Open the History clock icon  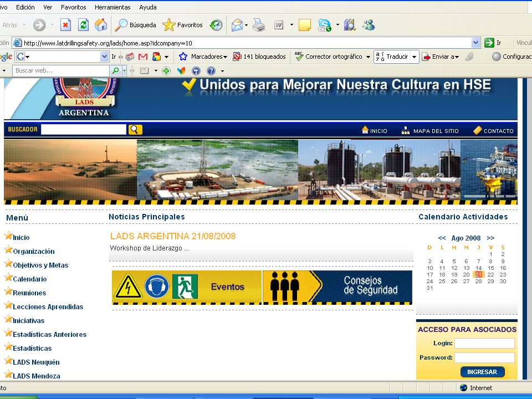click(x=216, y=25)
